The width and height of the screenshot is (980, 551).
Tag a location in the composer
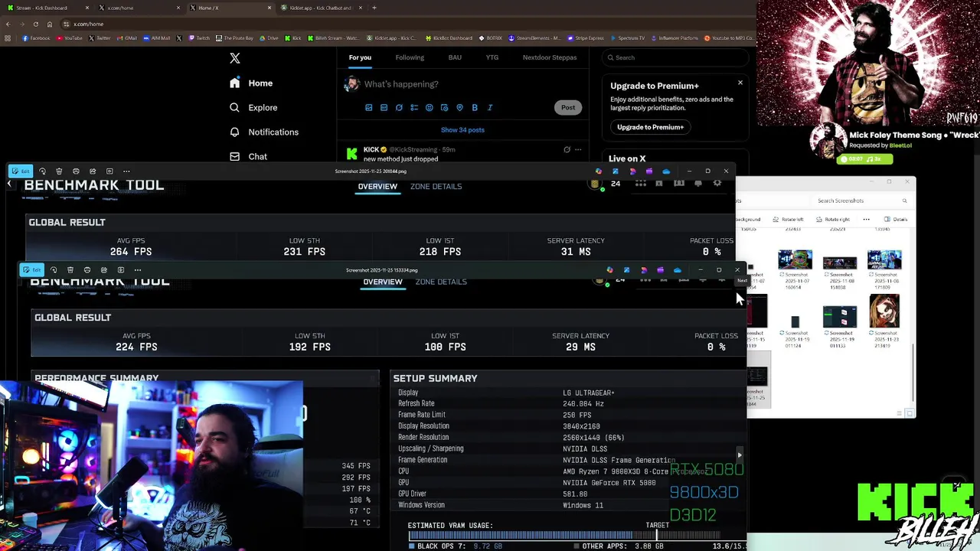[x=459, y=108]
